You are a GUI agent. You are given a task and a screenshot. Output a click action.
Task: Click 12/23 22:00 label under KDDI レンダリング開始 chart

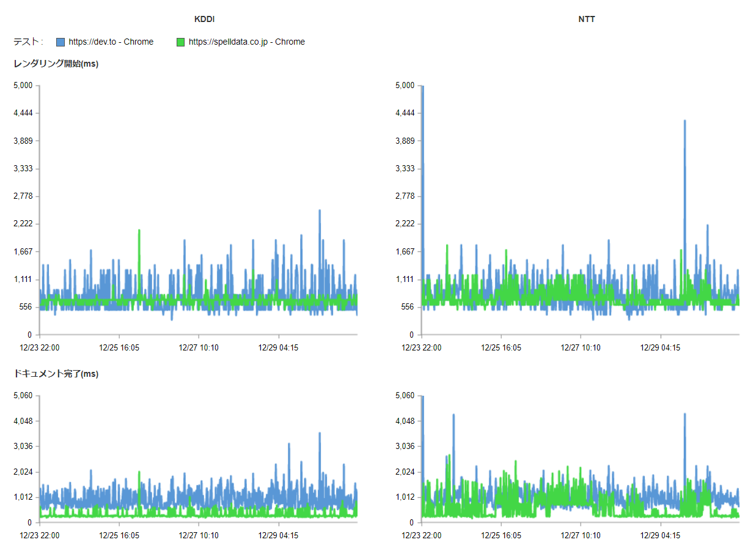pyautogui.click(x=40, y=347)
